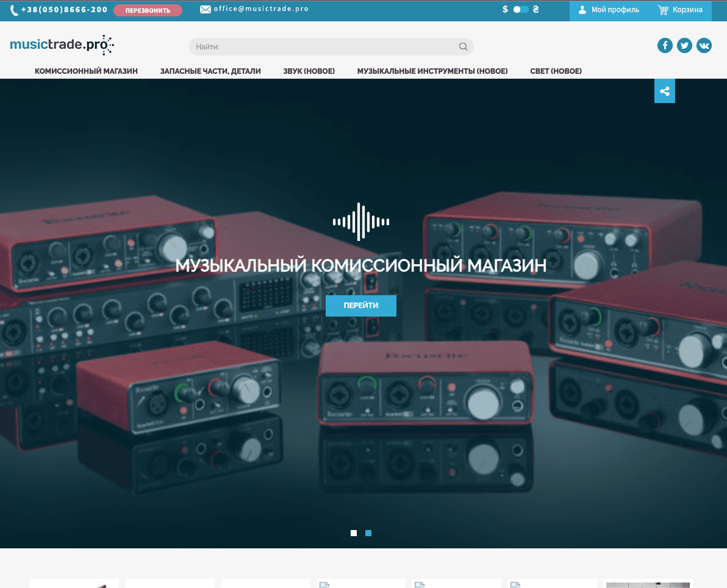
Task: Open ЗАПАСНЫЕ ЧАСТИ, ДЕТАЛИ menu item
Action: [x=210, y=71]
